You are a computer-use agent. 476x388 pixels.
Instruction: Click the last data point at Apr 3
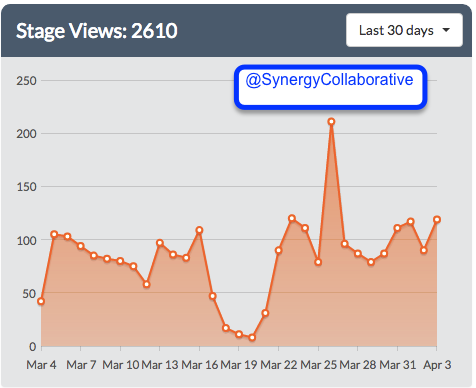[437, 219]
